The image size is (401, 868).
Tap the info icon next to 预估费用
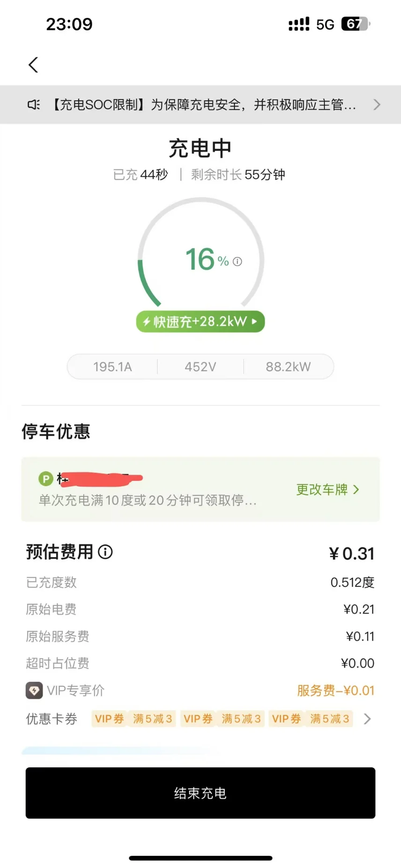coord(105,552)
